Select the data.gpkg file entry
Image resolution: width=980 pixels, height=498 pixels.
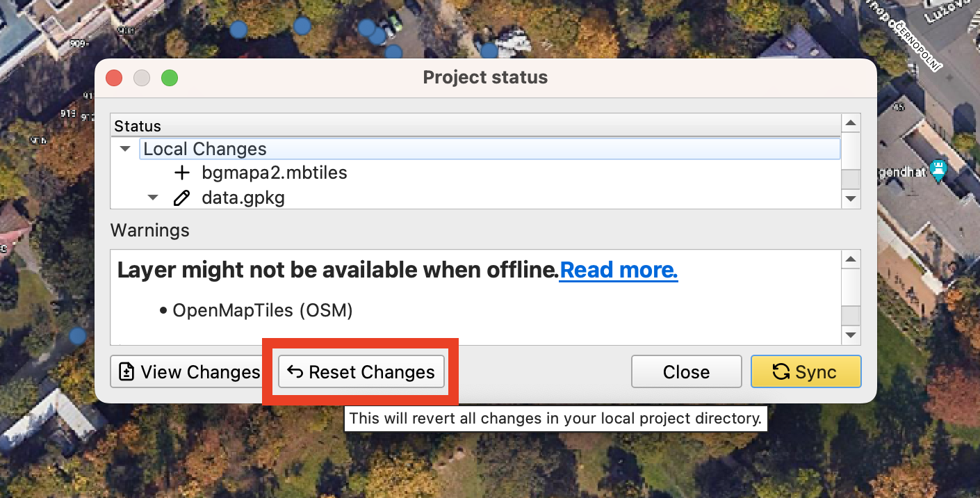tap(243, 198)
